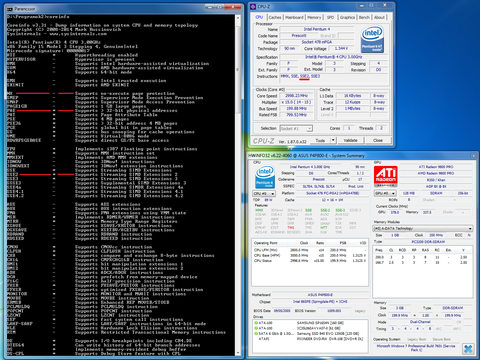This screenshot has height=360, width=480.
Task: Open the Socket #1 selection dropdown
Action: [296, 128]
